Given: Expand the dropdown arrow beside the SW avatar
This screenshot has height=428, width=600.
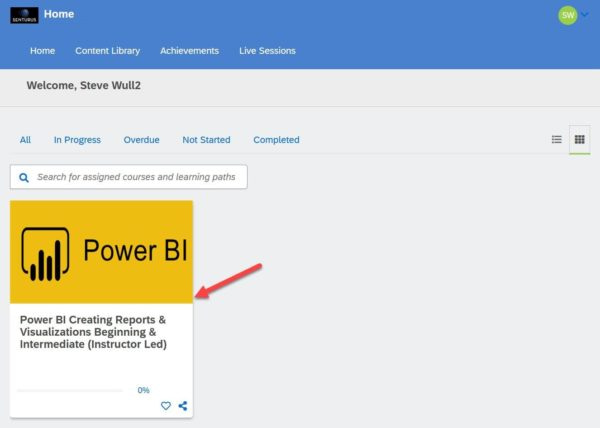Looking at the screenshot, I should point(586,15).
